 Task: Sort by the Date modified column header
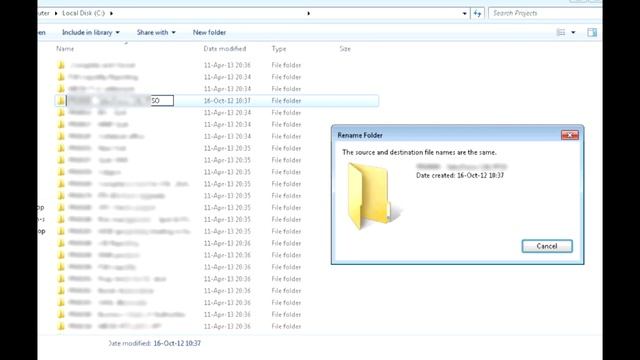[x=225, y=49]
